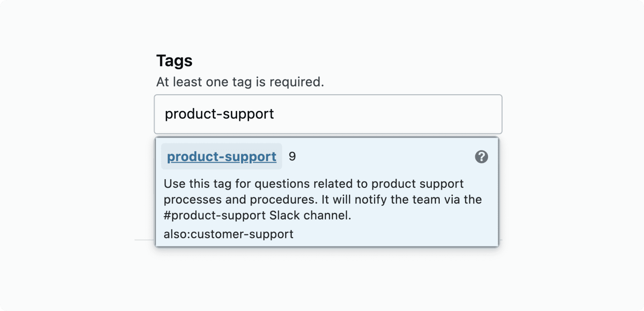Image resolution: width=644 pixels, height=311 pixels.
Task: Click the blue product-support tag badge
Action: [221, 157]
